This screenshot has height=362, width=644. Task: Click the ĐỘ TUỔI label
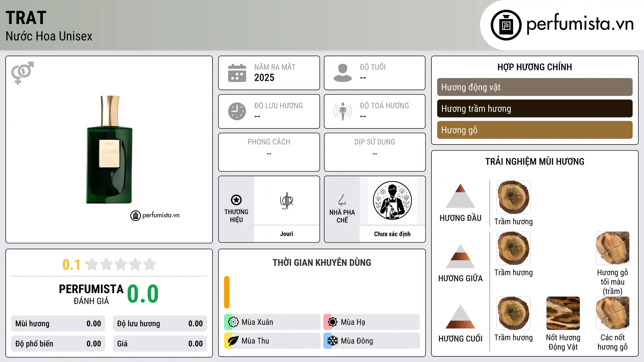coord(373,67)
